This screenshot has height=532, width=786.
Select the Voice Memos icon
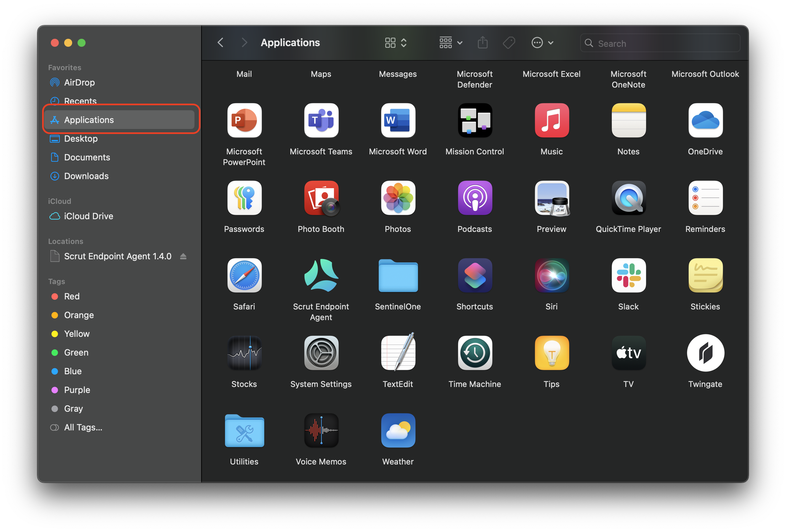(321, 430)
